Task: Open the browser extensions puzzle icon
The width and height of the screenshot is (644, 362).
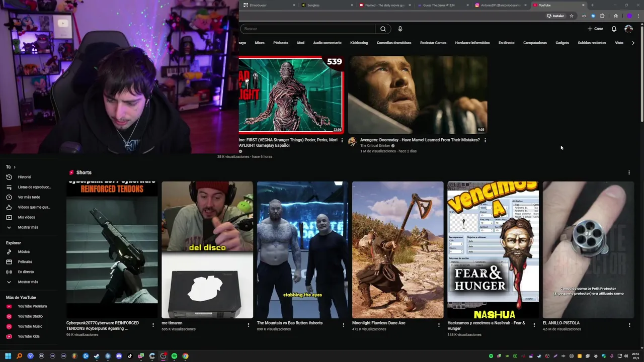Action: [602, 16]
